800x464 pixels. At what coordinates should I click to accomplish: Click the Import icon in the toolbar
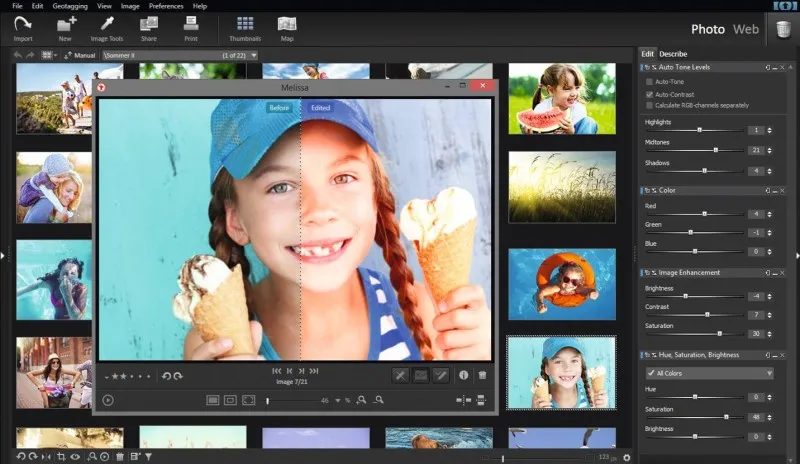click(x=23, y=26)
